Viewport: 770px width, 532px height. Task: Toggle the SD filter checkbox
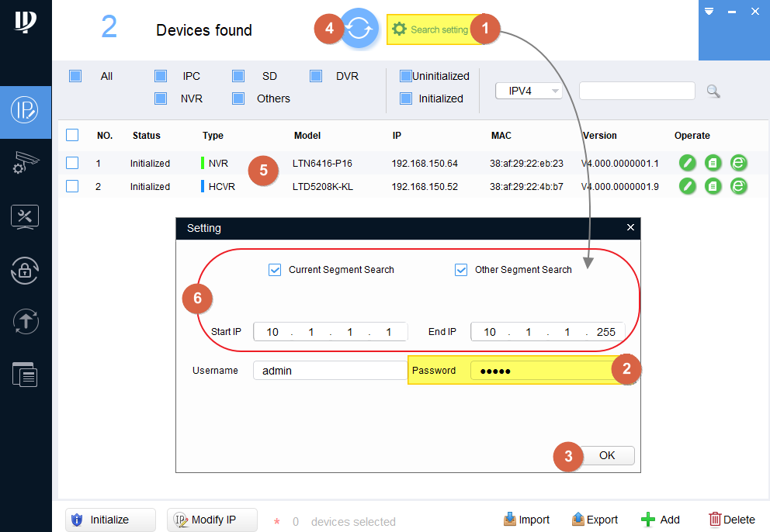pos(238,76)
